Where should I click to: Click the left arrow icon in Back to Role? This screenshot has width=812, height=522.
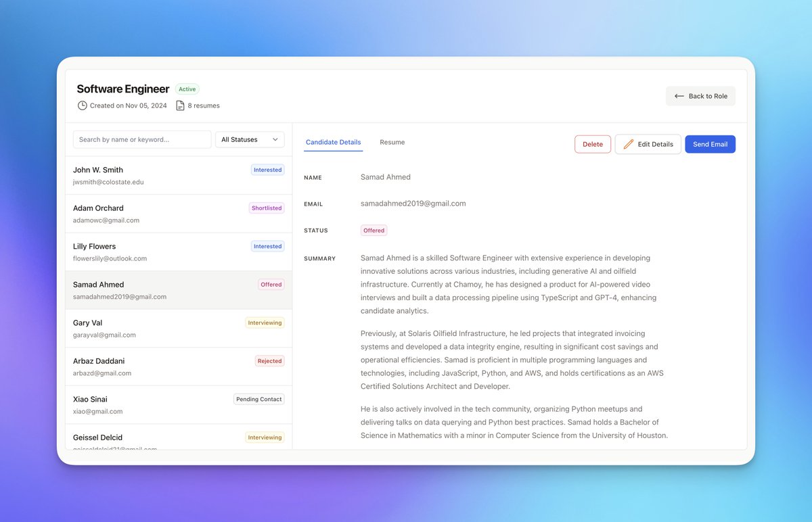tap(679, 96)
